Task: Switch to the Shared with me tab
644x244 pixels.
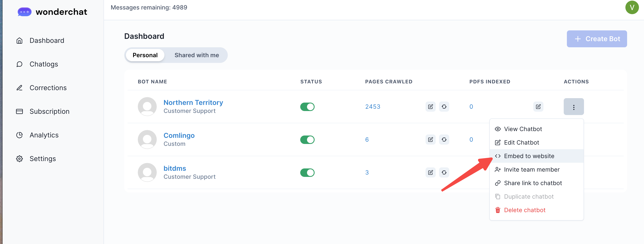Action: tap(196, 55)
